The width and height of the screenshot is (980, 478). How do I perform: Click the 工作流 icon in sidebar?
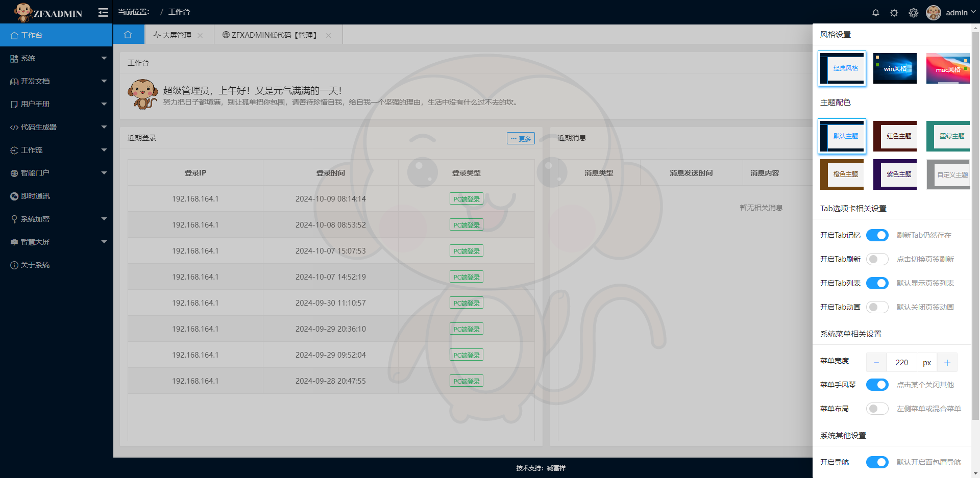click(14, 150)
